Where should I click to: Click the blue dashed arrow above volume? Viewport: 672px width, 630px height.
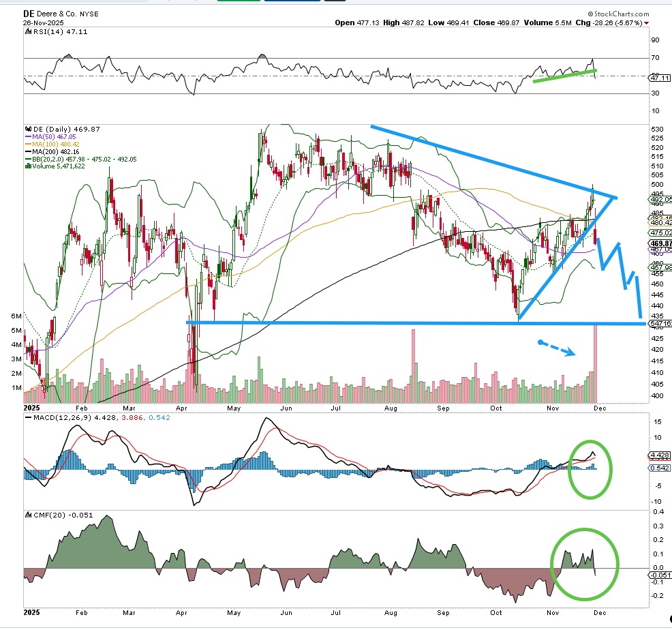point(558,348)
